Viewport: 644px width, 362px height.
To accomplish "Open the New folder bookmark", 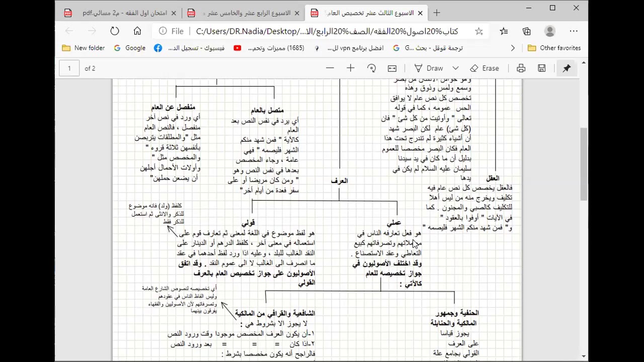I will click(x=84, y=48).
